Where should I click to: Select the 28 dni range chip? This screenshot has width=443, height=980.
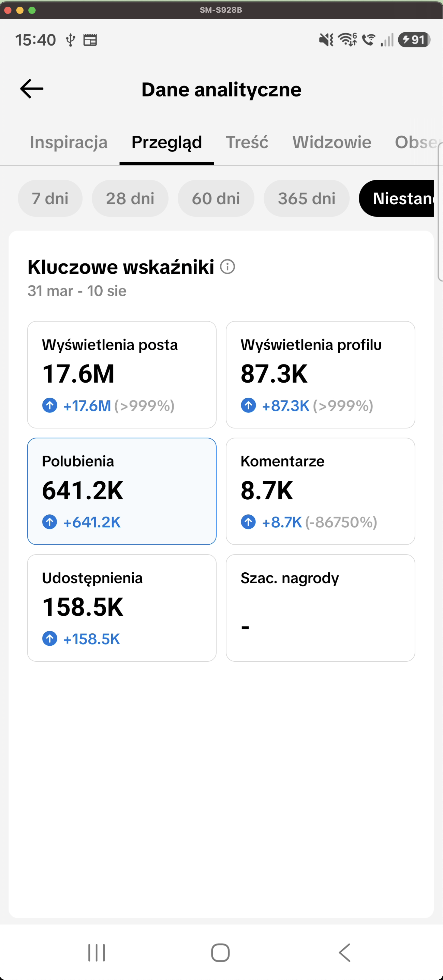point(130,199)
